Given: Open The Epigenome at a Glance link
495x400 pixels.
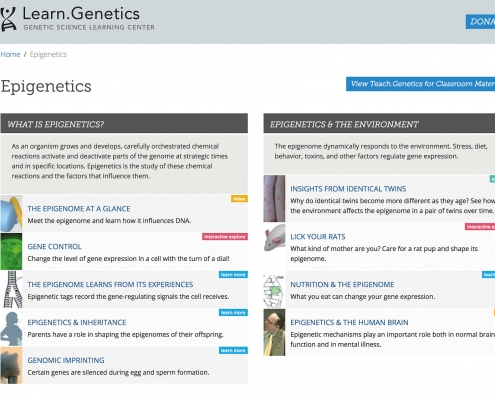Looking at the screenshot, I should [x=79, y=209].
